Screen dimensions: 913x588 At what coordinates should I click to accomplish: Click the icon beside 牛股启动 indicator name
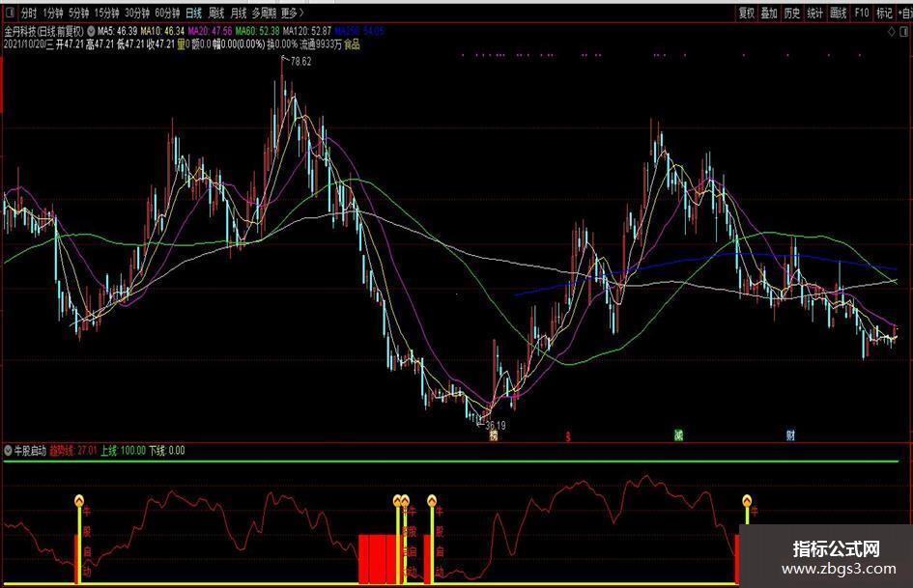(9, 451)
